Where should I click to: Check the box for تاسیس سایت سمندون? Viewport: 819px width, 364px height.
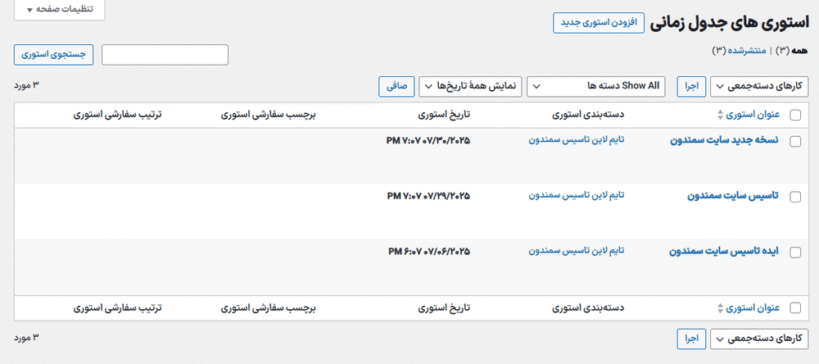[x=795, y=197]
